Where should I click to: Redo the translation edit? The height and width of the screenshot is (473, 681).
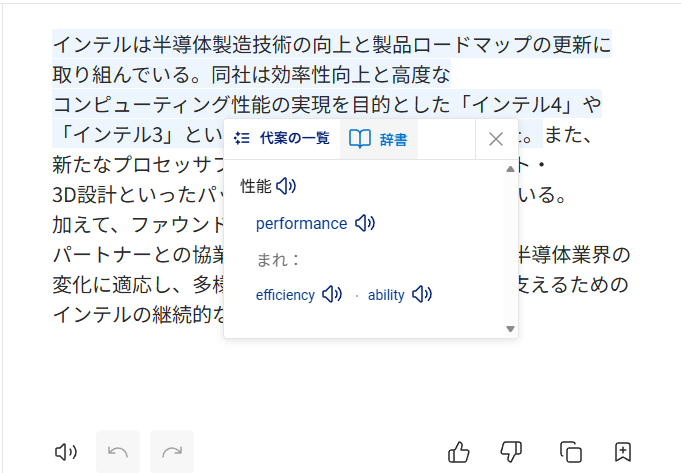coord(172,452)
